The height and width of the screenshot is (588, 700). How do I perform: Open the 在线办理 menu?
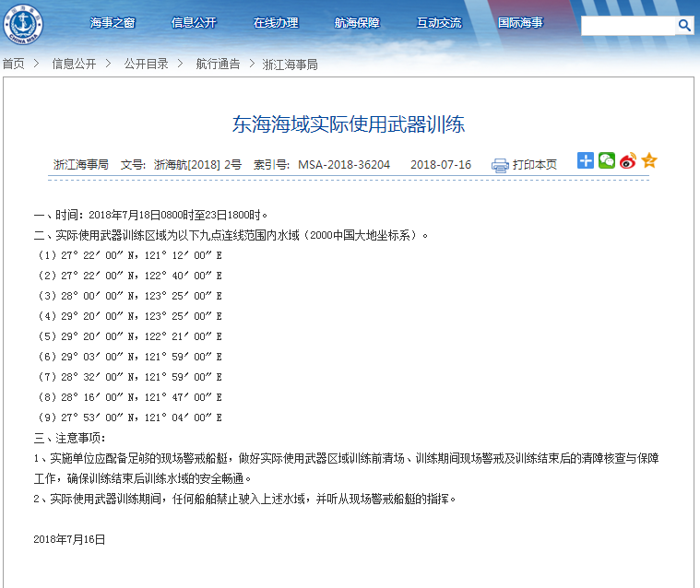(276, 23)
